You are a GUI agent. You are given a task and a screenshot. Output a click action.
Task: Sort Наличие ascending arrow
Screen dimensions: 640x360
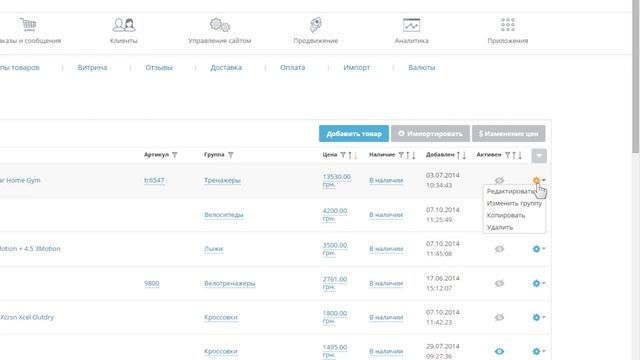[x=408, y=155]
